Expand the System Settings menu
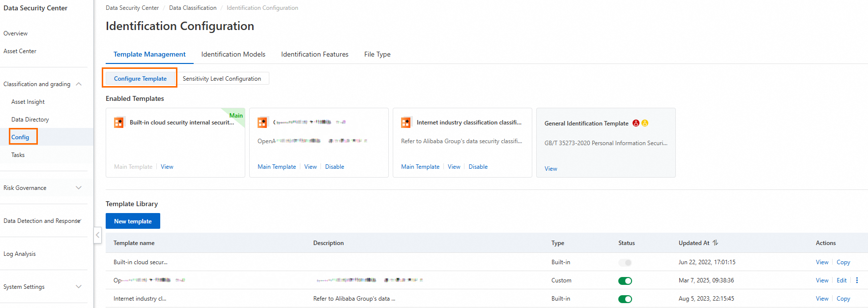This screenshot has height=308, width=868. click(79, 287)
